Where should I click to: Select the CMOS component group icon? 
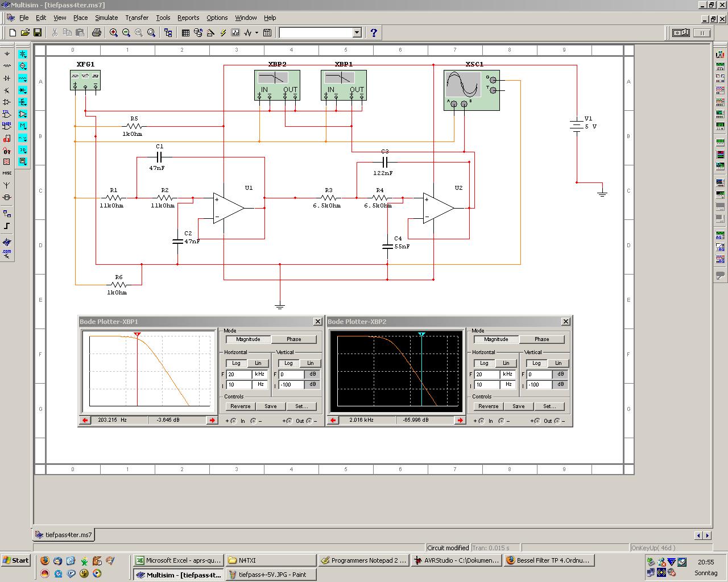click(x=7, y=126)
